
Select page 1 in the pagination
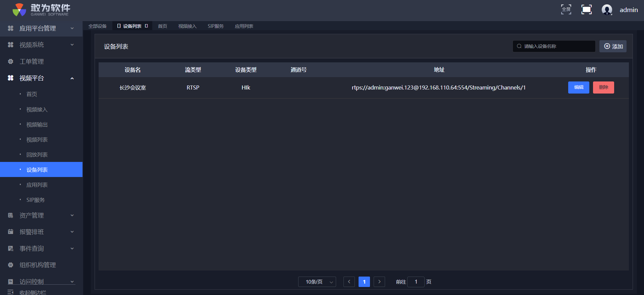(x=364, y=282)
